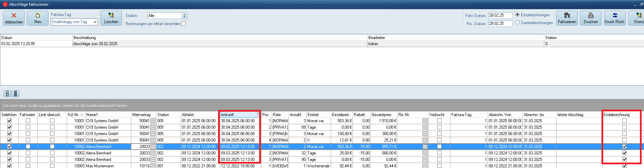Click the Abbrechen button with red X

pos(14,18)
